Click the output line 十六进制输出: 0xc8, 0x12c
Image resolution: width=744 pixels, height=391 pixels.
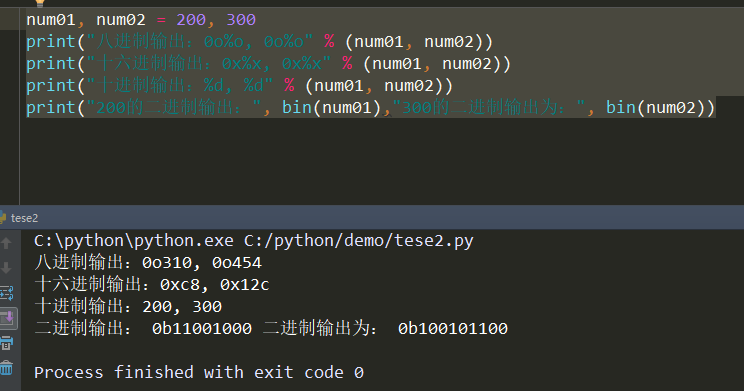(152, 284)
